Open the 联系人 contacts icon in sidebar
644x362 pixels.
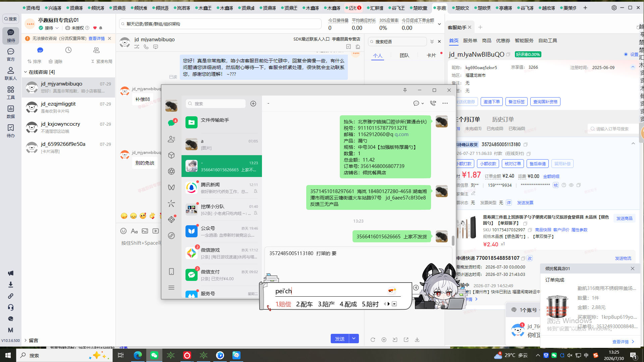click(11, 73)
